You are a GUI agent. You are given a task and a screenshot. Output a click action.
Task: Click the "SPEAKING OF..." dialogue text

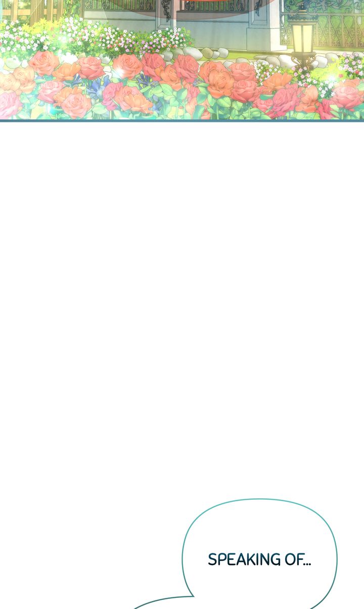click(260, 559)
